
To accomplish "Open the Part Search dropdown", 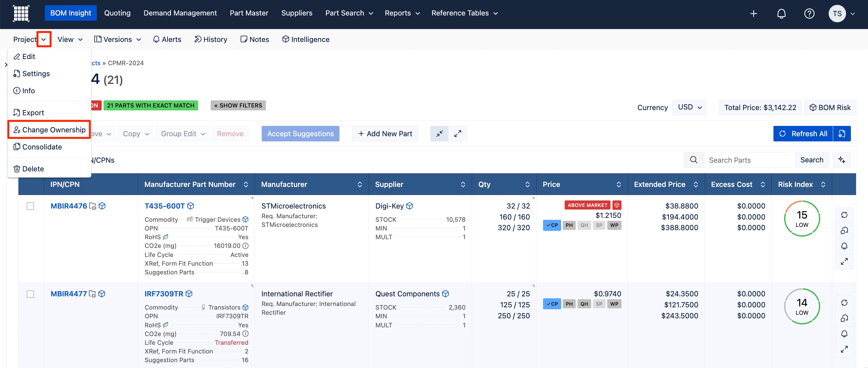I will pos(349,13).
